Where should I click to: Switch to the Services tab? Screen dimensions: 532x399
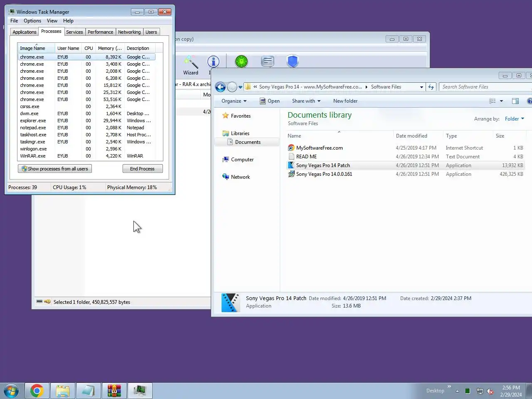click(x=74, y=32)
